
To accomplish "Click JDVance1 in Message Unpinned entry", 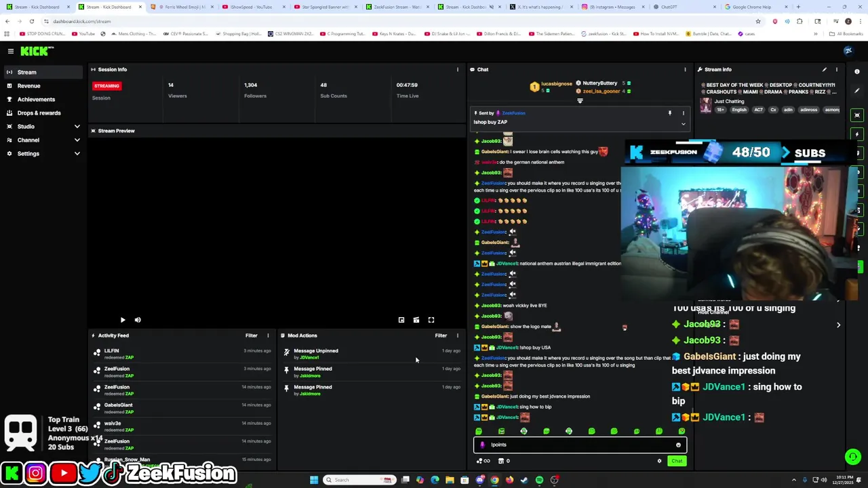I will [309, 358].
